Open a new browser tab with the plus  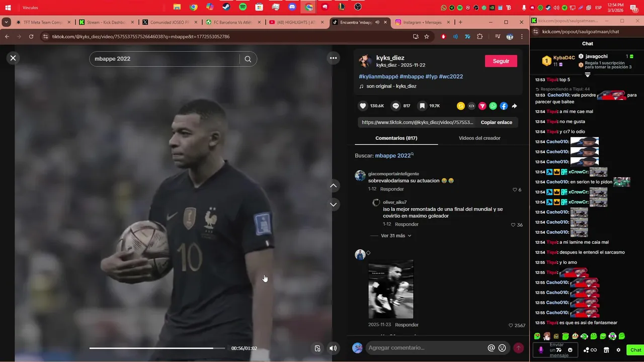[460, 22]
